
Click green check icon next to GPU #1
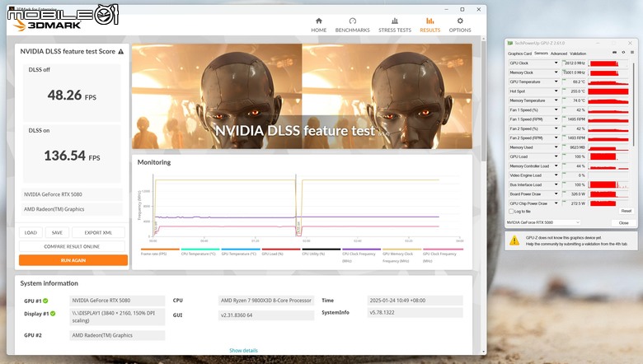point(45,301)
